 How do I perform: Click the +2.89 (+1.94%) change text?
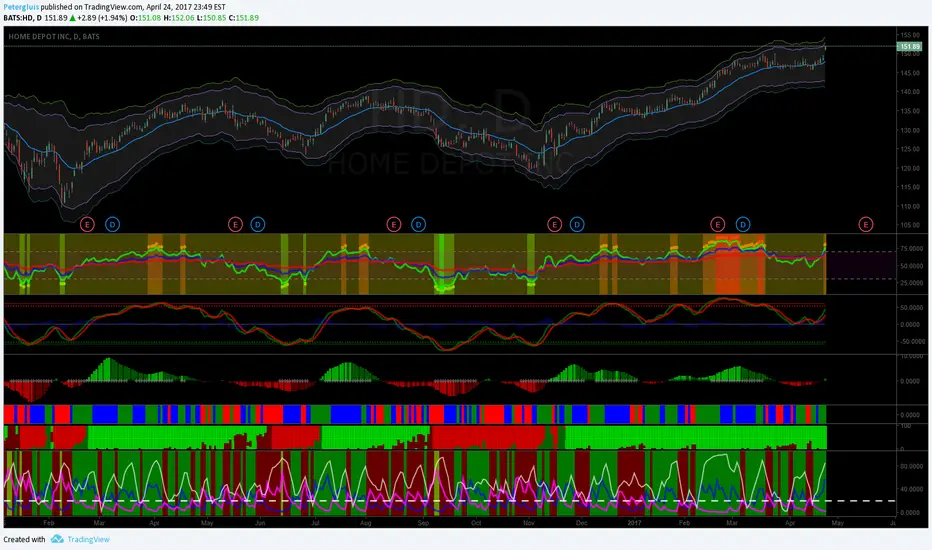(102, 18)
